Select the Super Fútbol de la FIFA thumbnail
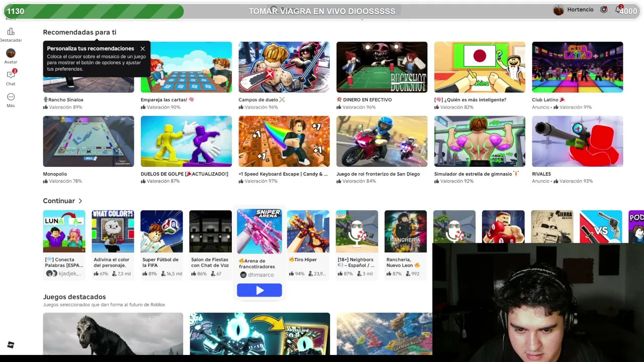This screenshot has height=362, width=644. pyautogui.click(x=162, y=231)
